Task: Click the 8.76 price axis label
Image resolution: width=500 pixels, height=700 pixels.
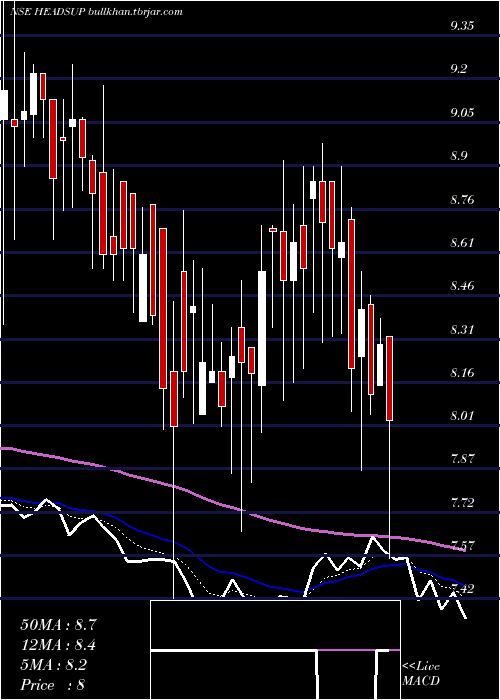Action: pos(462,199)
